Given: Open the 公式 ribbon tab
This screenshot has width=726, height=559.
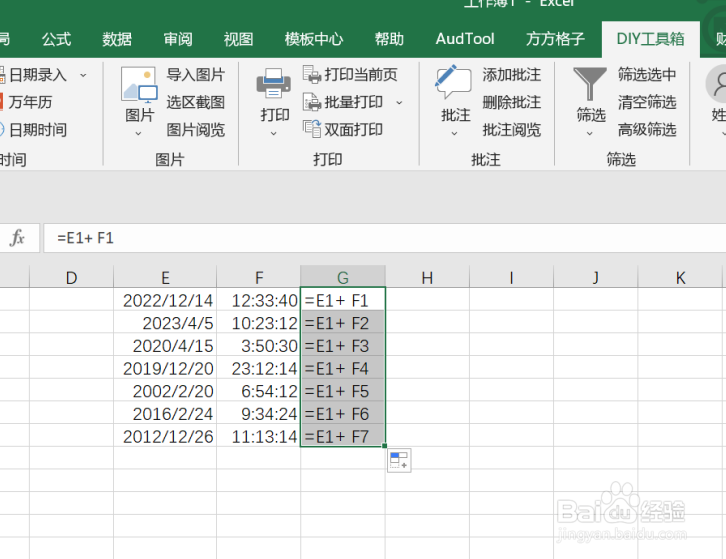Looking at the screenshot, I should pos(56,39).
